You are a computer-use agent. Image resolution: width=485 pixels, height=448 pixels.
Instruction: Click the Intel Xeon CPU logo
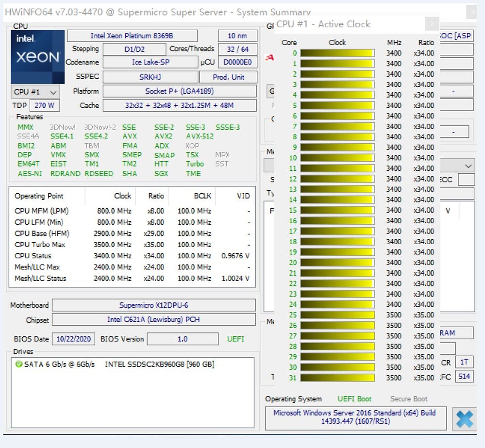click(37, 57)
